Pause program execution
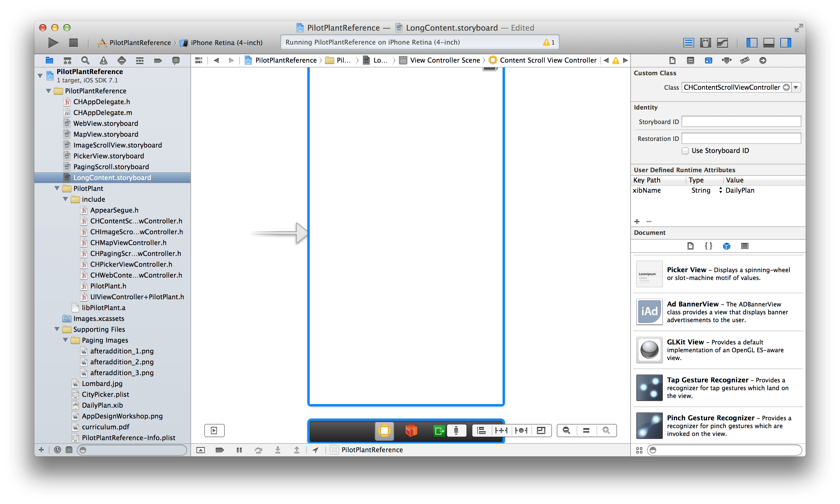 [239, 450]
